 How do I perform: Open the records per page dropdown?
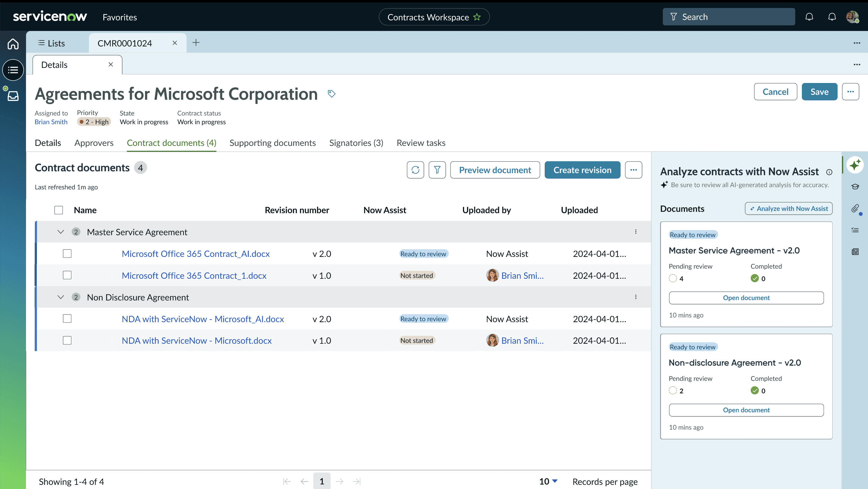548,481
